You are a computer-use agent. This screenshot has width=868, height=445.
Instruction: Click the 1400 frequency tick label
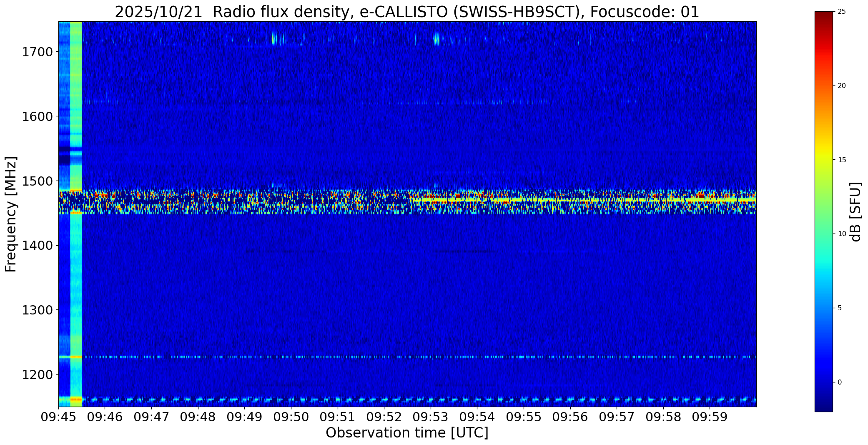38,246
